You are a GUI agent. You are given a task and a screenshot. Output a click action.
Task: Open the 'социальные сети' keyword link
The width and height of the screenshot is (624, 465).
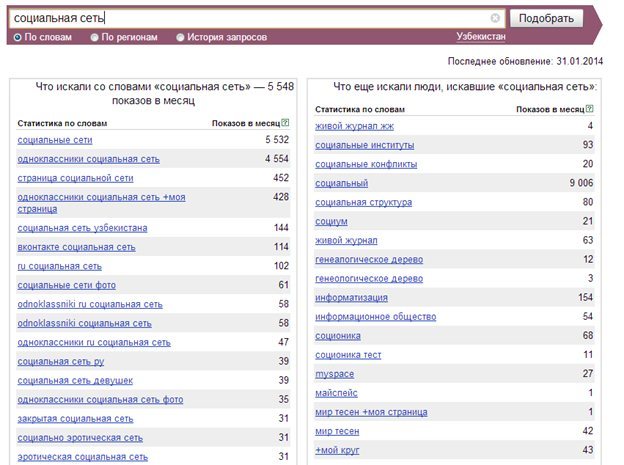coord(55,140)
